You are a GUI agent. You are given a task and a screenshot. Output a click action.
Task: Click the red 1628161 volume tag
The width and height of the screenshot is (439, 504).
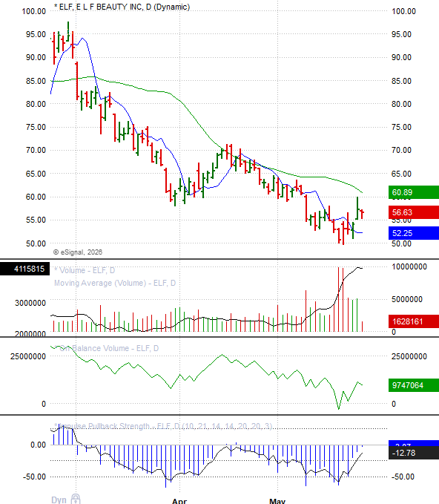(x=414, y=321)
